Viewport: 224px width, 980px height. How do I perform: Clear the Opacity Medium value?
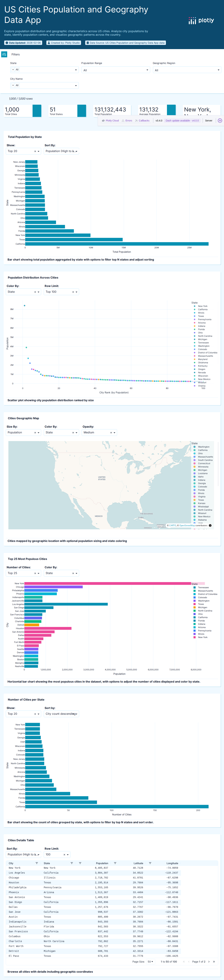111,433
